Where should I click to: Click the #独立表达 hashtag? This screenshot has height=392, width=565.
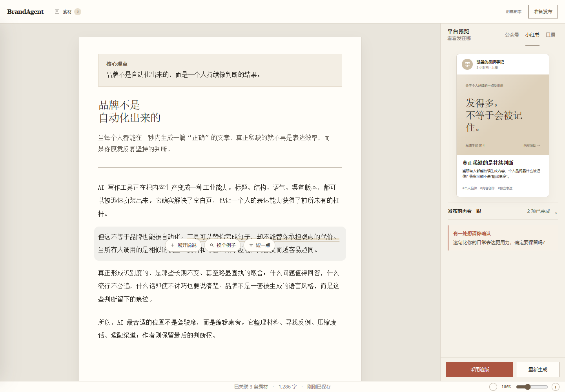click(x=505, y=189)
